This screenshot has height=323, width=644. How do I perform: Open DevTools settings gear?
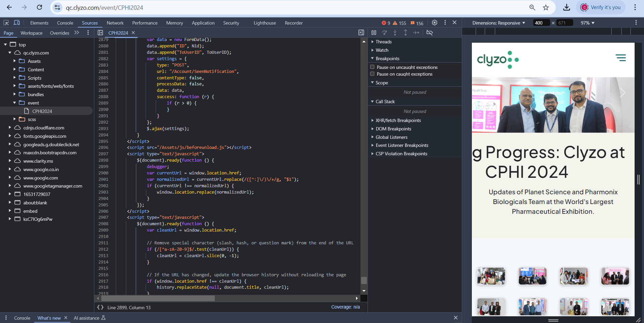[x=434, y=23]
